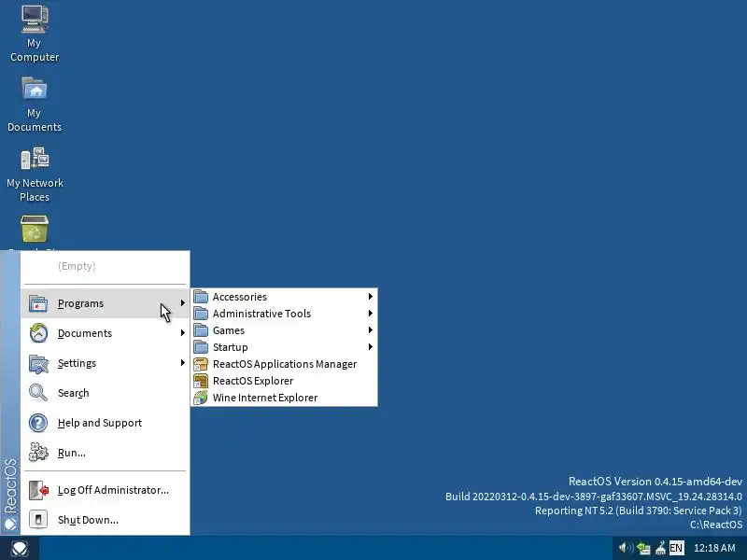Open the Settings menu entry

105,363
